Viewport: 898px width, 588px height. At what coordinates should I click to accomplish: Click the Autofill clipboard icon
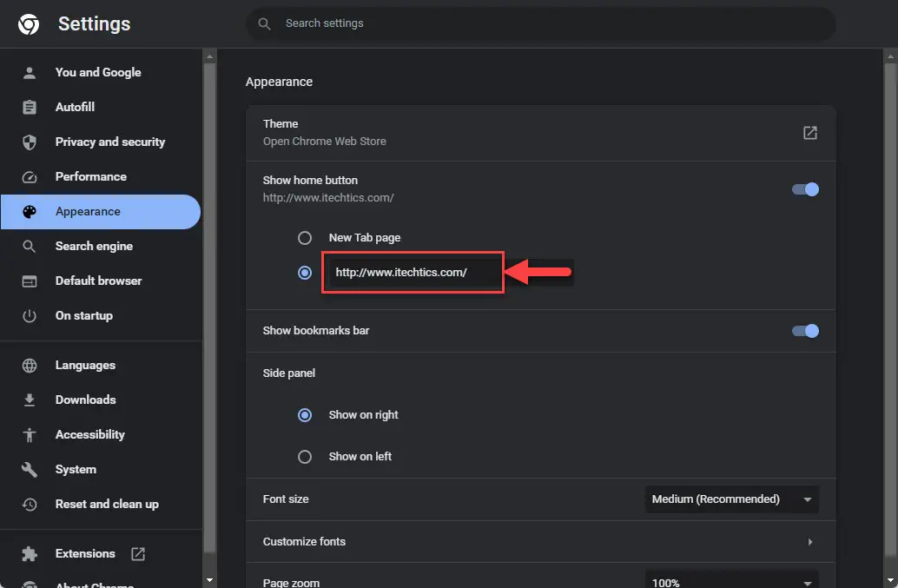(x=30, y=108)
